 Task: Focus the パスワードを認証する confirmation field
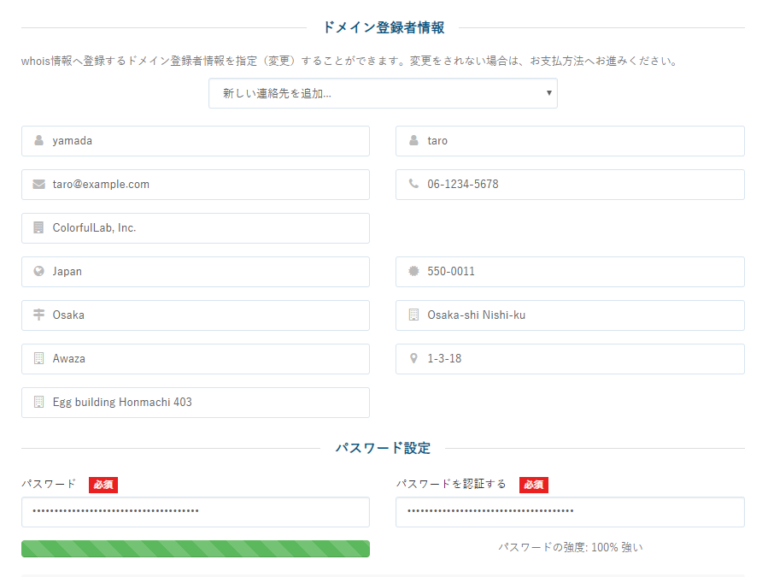(570, 512)
